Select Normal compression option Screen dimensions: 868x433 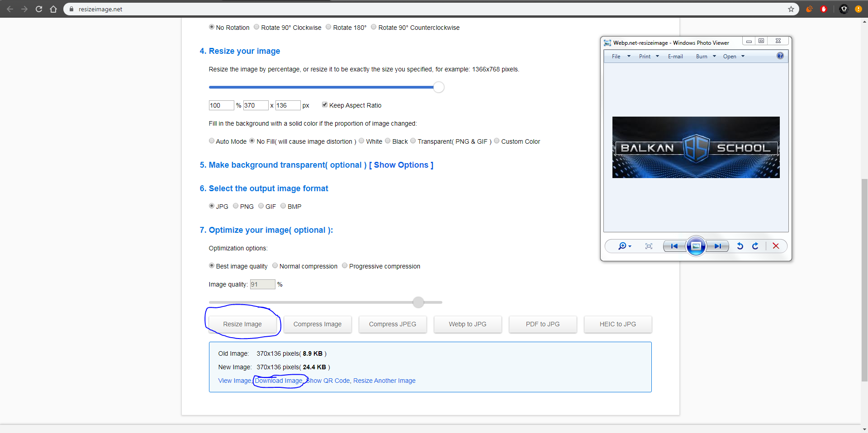(x=275, y=266)
